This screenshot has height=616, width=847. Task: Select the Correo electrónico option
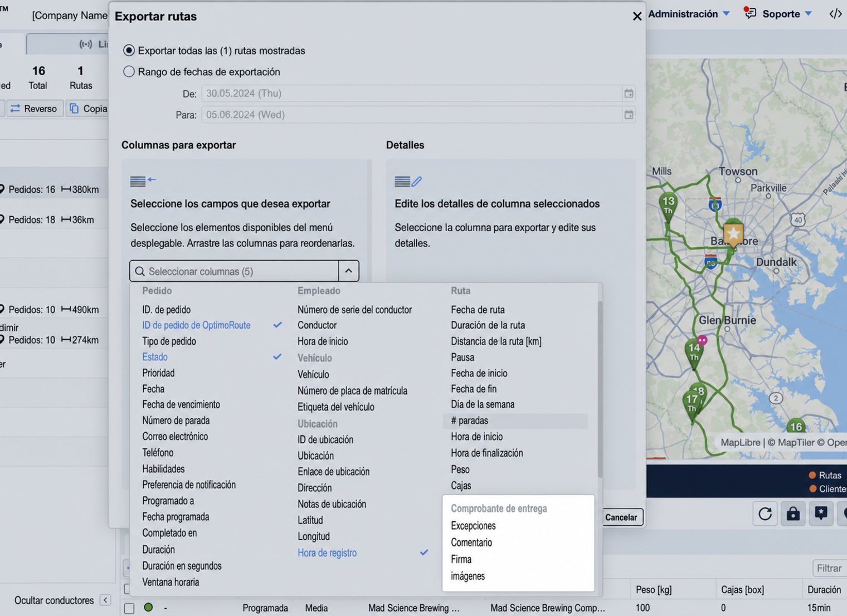(x=175, y=437)
